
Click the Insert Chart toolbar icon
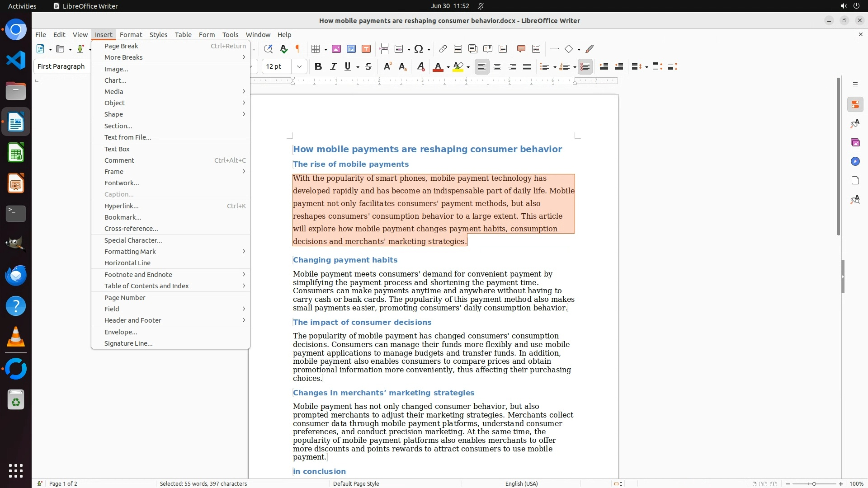click(351, 49)
